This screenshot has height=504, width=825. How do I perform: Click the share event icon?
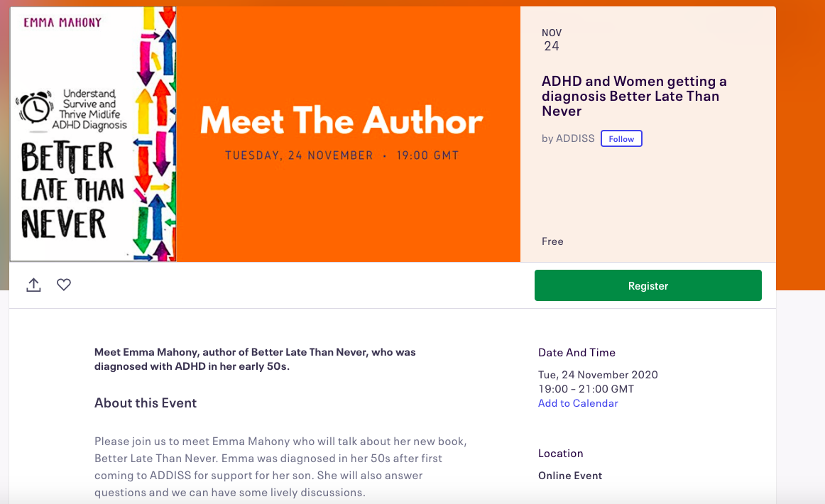pyautogui.click(x=33, y=285)
